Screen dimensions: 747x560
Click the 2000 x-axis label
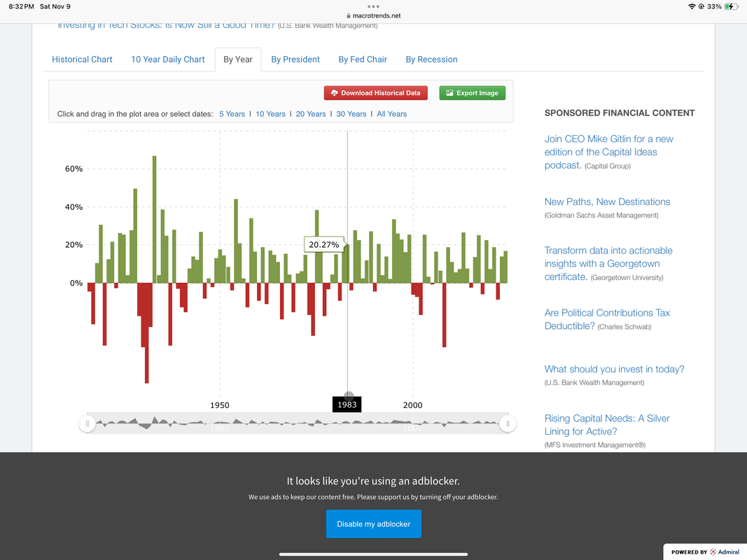pos(412,405)
